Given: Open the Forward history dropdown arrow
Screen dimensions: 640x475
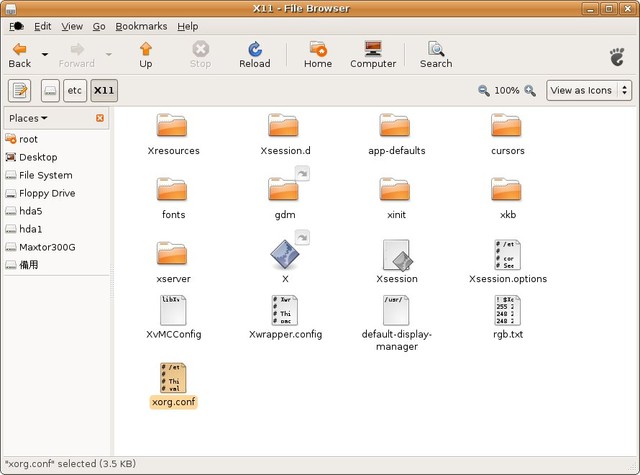Looking at the screenshot, I should tap(109, 54).
